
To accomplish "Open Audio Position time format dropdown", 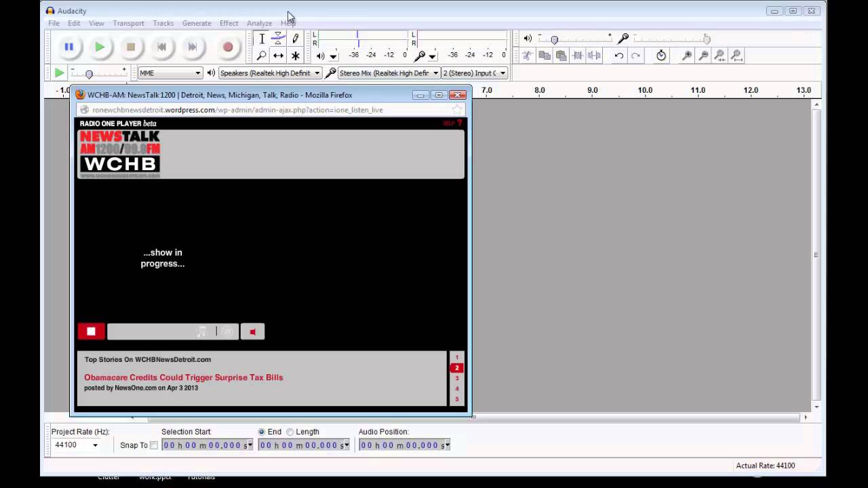I will click(x=448, y=445).
